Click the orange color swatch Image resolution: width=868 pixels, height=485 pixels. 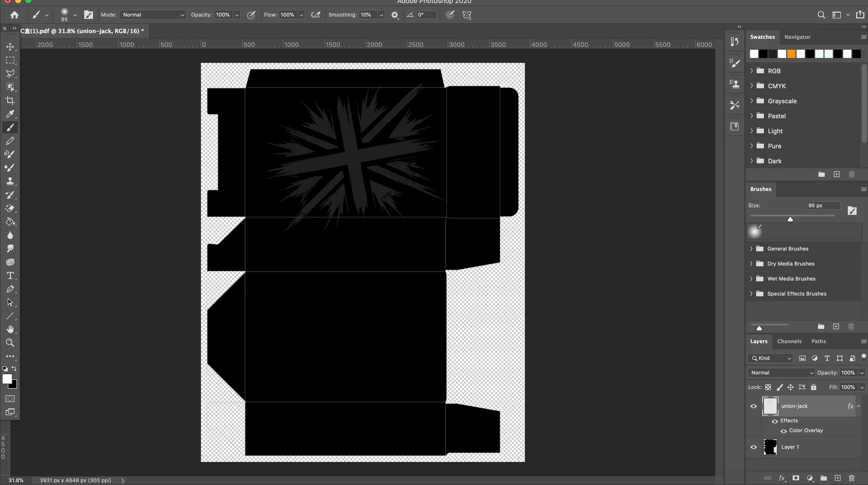pyautogui.click(x=791, y=54)
